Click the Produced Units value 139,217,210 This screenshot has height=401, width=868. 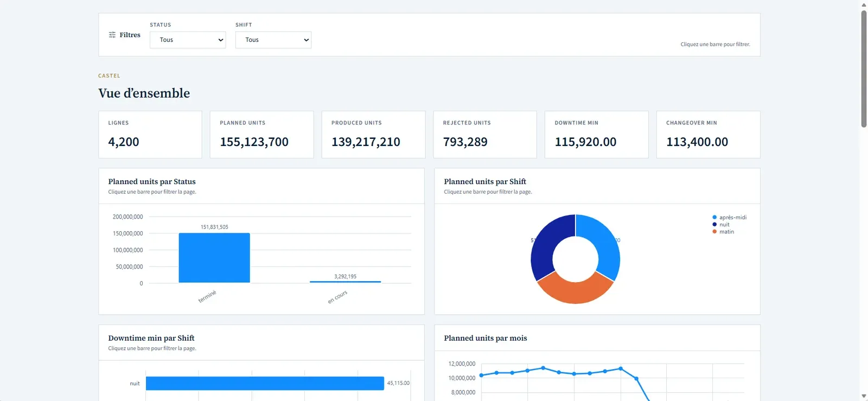[x=366, y=142]
